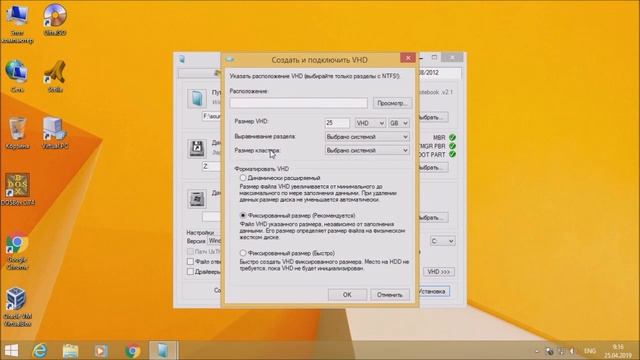Cancel the VHD dialog with Отменить

click(390, 294)
